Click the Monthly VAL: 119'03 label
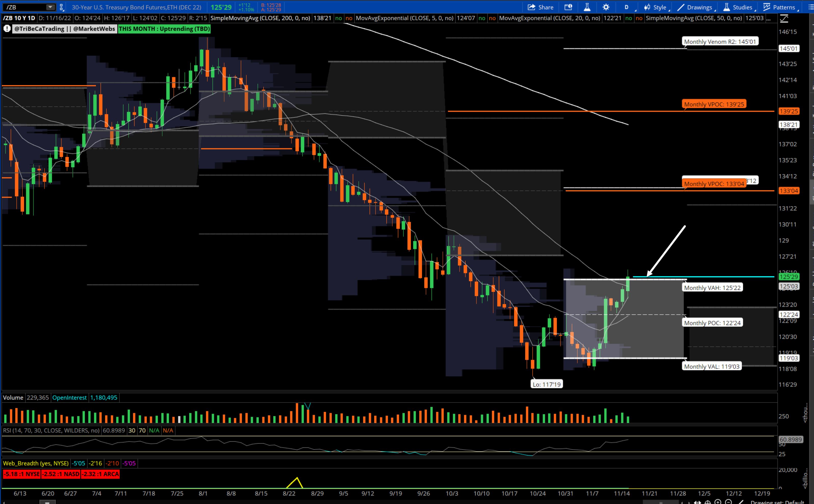 711,366
